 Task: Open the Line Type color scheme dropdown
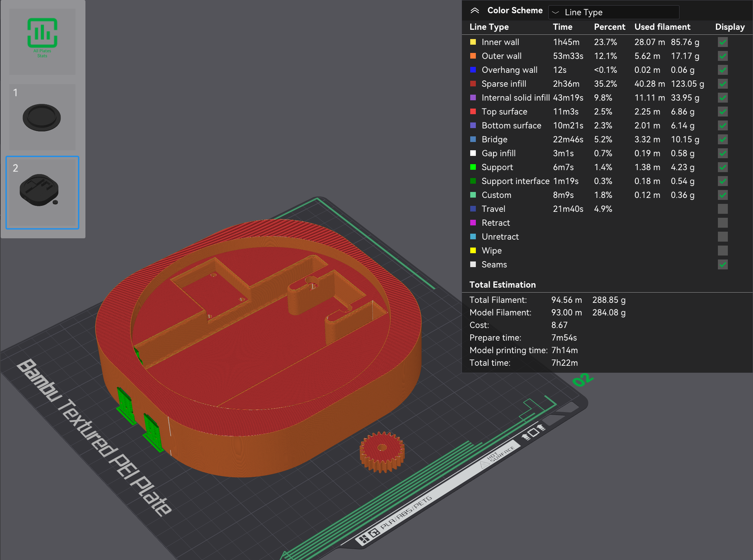[614, 12]
